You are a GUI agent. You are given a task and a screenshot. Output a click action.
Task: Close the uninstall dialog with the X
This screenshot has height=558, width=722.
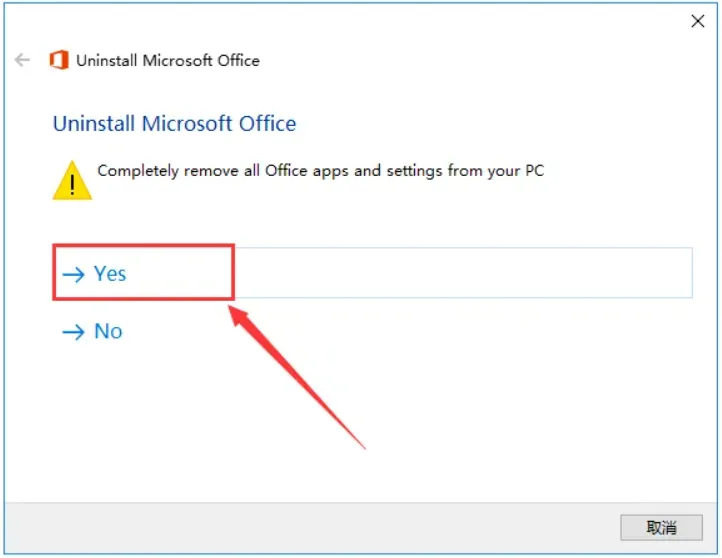(698, 22)
